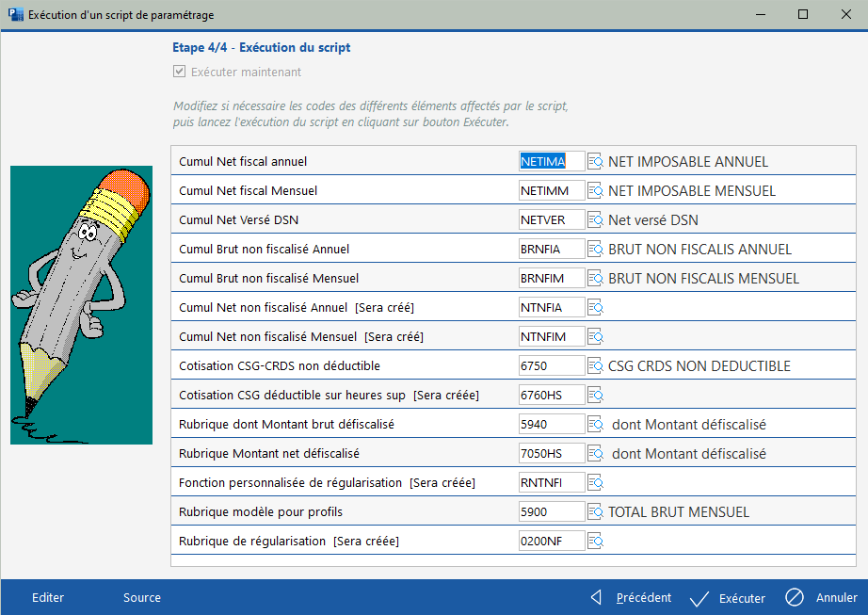Open lookup icon for Cumul Brut non fiscalisé Mensuel
The width and height of the screenshot is (868, 615).
[x=595, y=279]
